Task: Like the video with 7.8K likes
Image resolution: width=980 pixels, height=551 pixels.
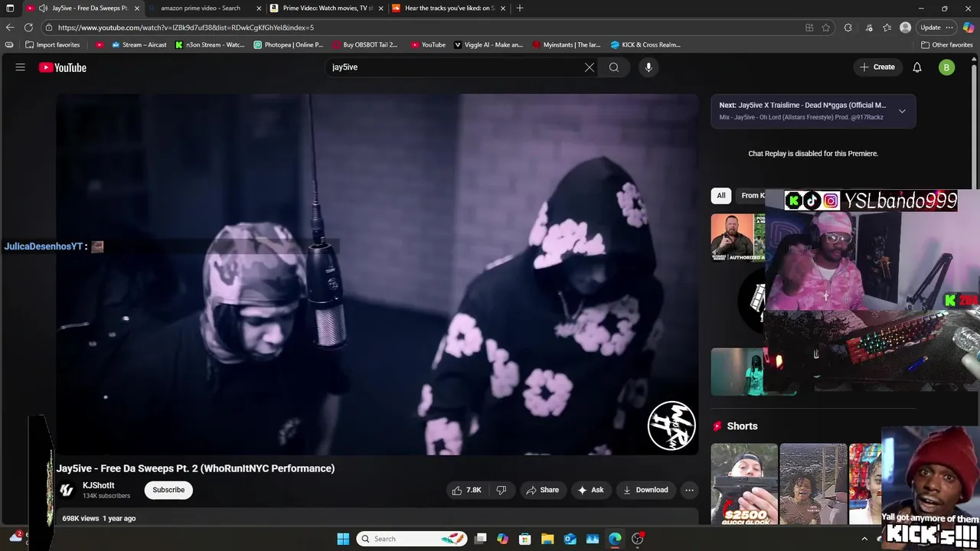Action: 466,490
